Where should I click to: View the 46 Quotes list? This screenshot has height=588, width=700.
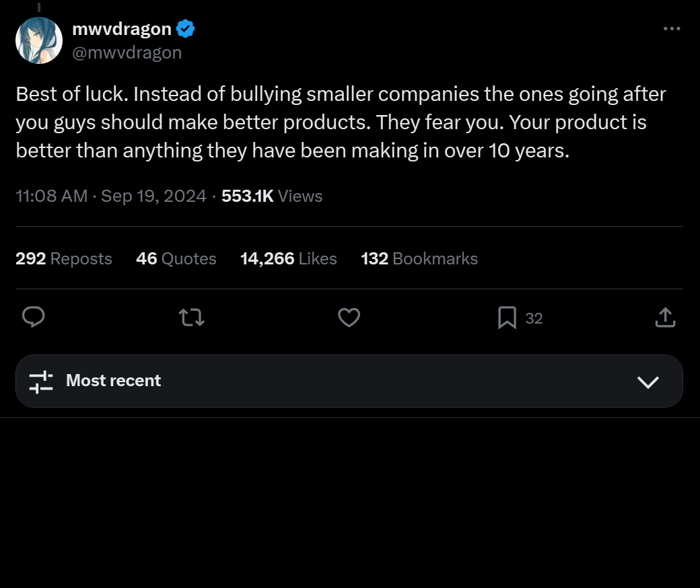tap(176, 259)
